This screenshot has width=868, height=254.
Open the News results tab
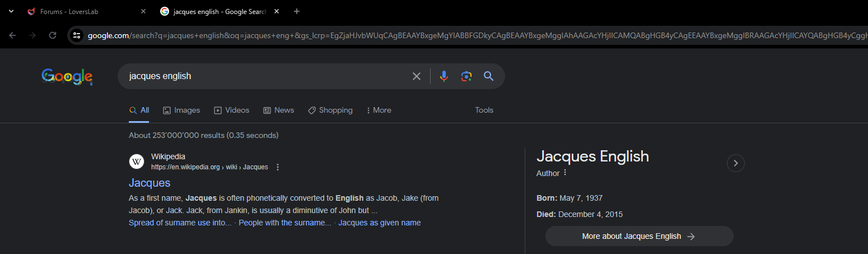coord(278,110)
